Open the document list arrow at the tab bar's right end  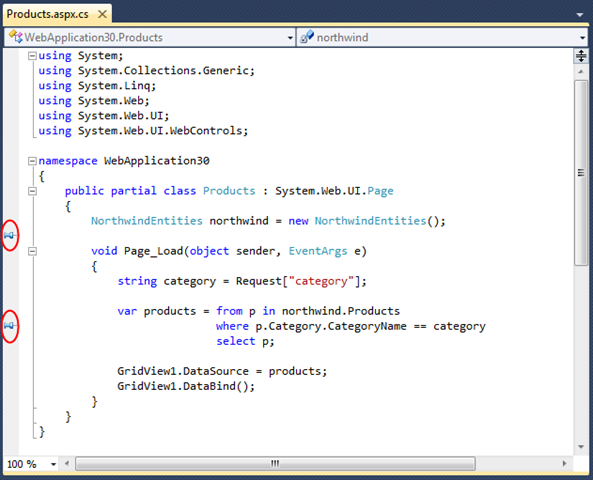(x=580, y=15)
